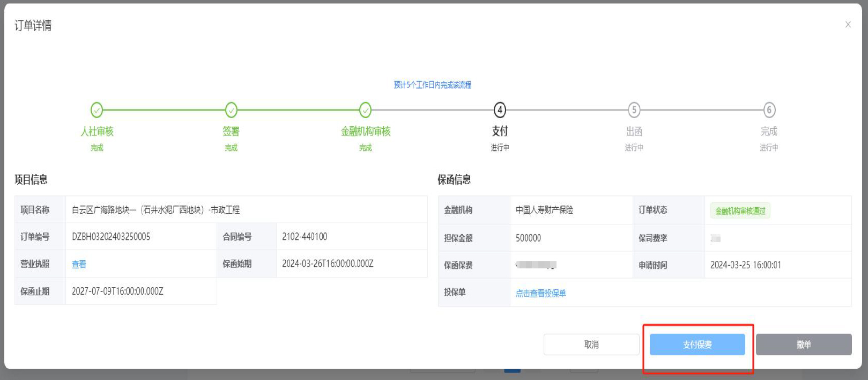
Task: Click the step 6 完成 circle icon
Action: point(769,110)
